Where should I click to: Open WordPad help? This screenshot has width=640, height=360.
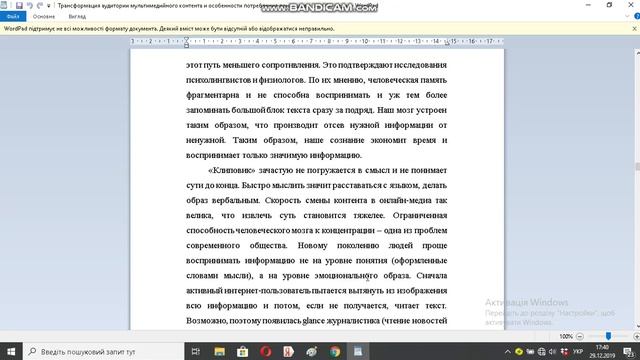click(637, 16)
